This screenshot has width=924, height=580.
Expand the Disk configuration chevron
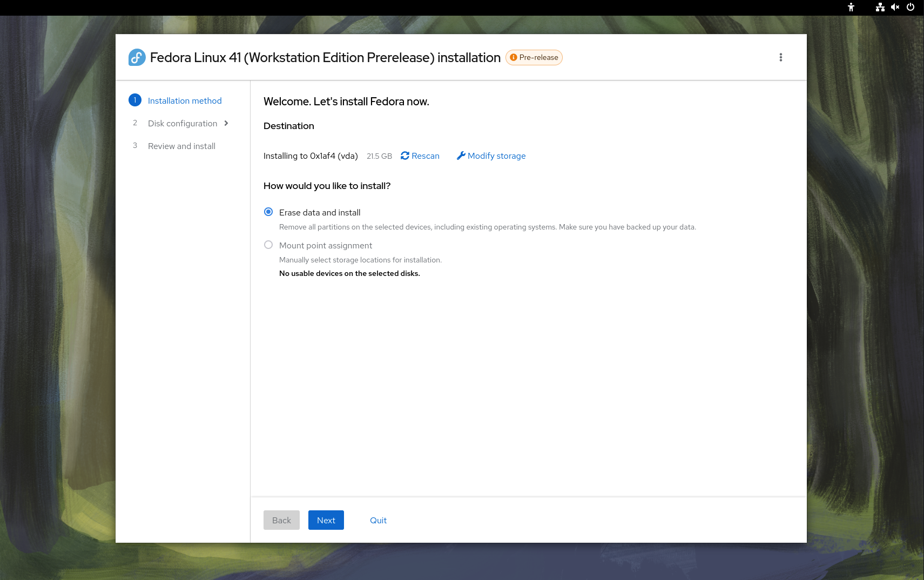click(x=226, y=123)
